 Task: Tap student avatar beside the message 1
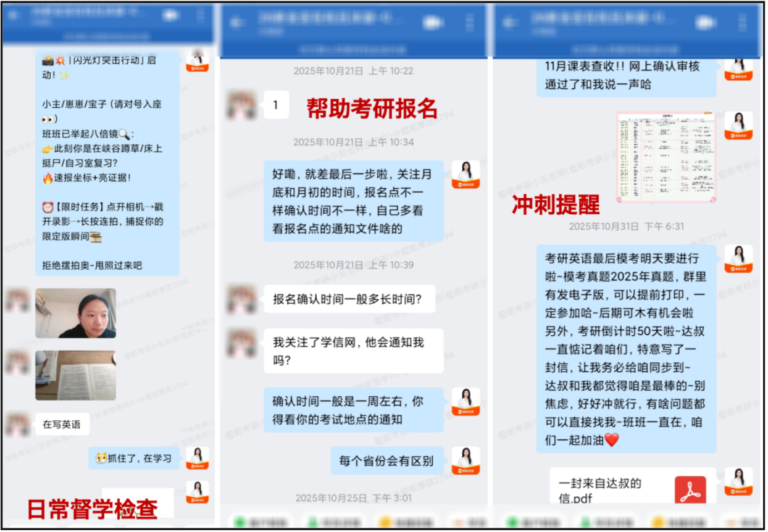(241, 105)
